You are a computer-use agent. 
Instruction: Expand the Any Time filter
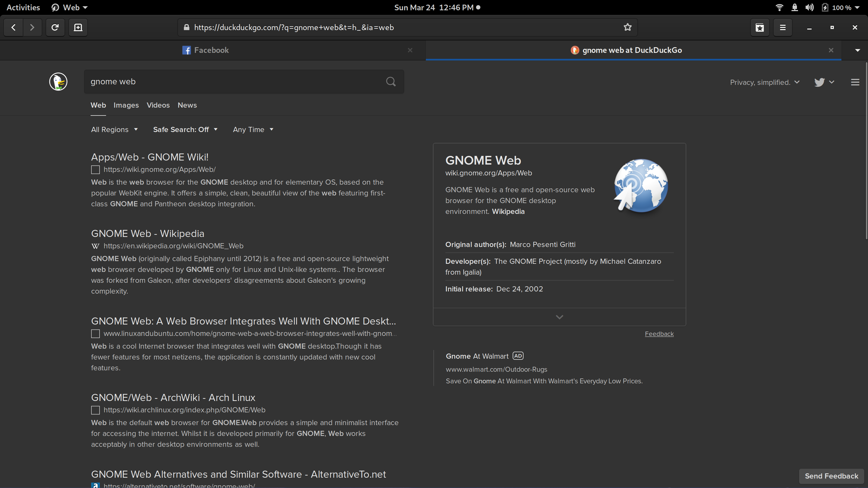(253, 130)
